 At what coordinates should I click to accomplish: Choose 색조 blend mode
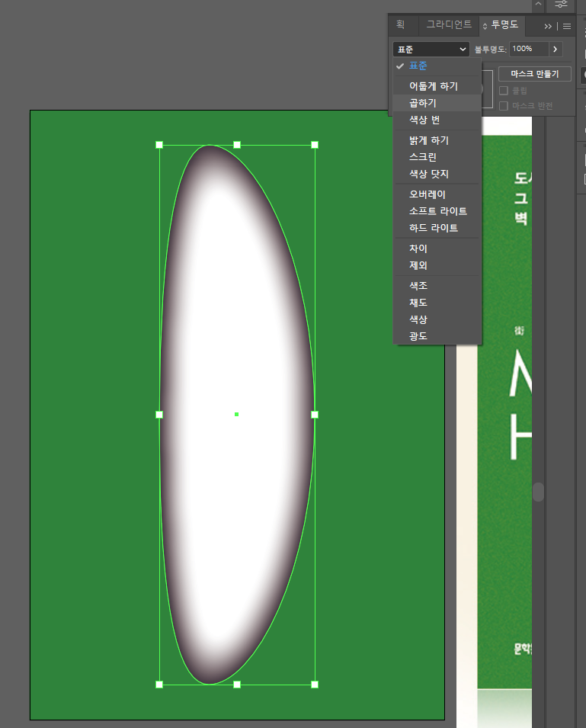point(437,286)
